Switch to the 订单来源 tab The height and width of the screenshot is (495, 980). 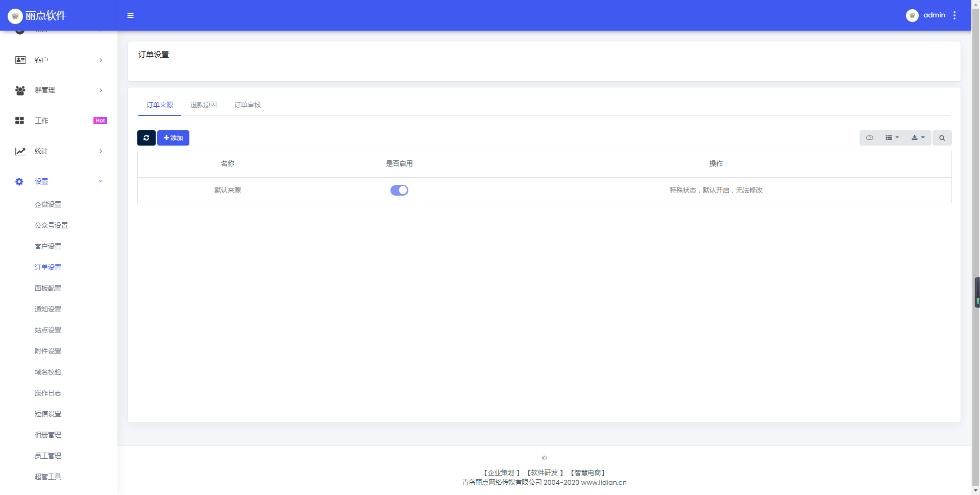tap(160, 105)
